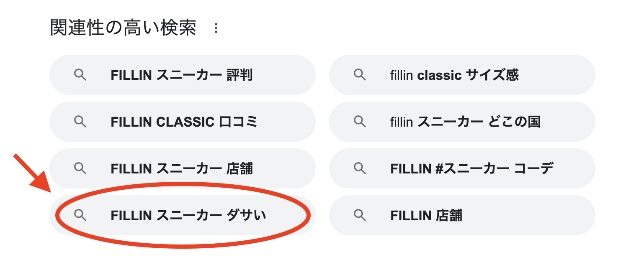The width and height of the screenshot is (644, 270).
Task: Open the FILLIN CLASSIC 口コミ suggestion
Action: (182, 122)
